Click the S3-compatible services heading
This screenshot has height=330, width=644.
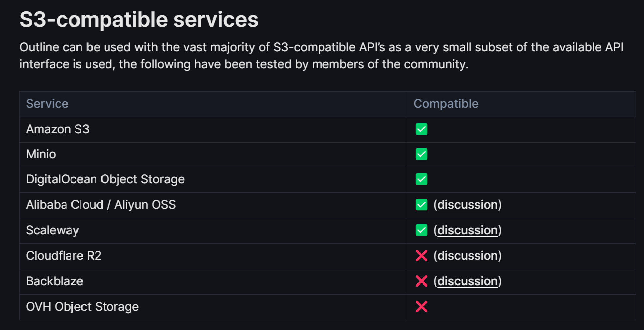pyautogui.click(x=139, y=19)
